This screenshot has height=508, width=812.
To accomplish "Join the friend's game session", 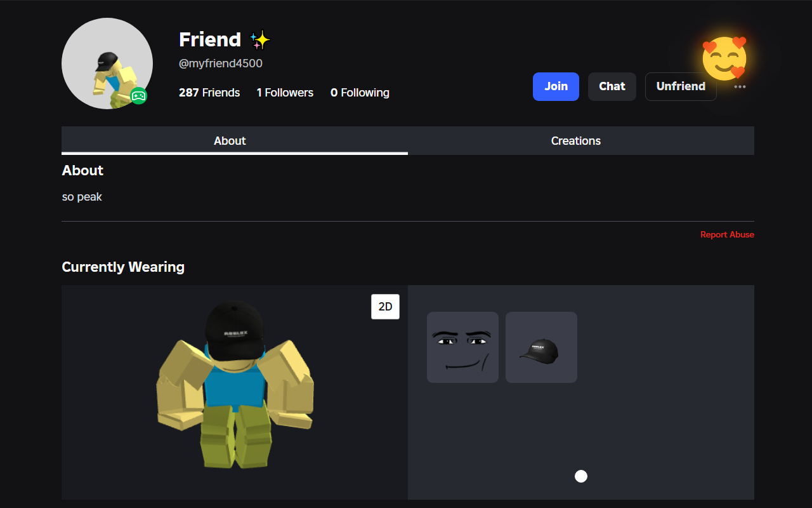I will (x=556, y=86).
